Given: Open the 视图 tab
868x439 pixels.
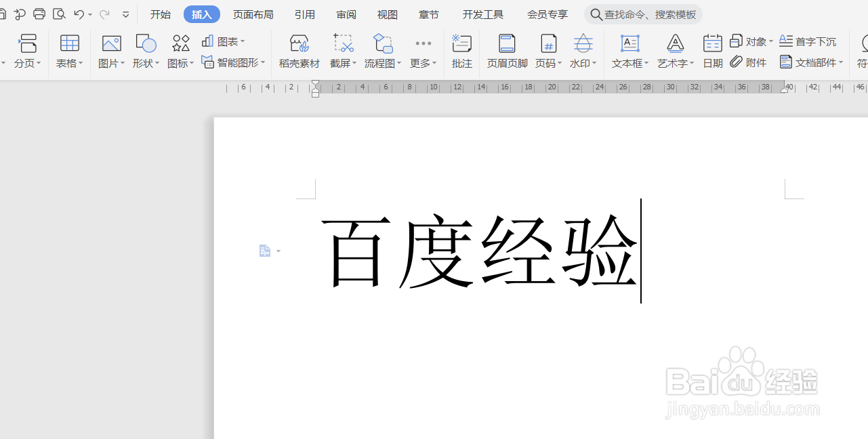Looking at the screenshot, I should point(388,14).
